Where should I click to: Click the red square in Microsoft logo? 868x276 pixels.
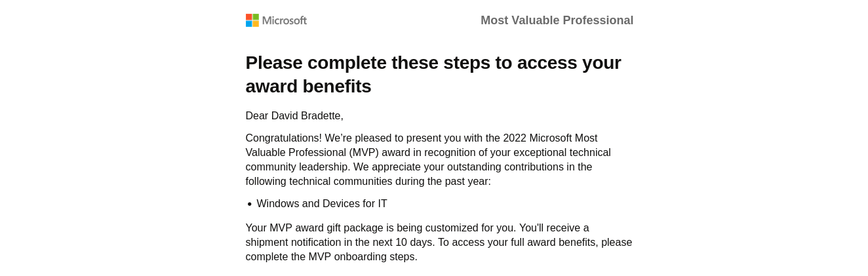(x=249, y=17)
